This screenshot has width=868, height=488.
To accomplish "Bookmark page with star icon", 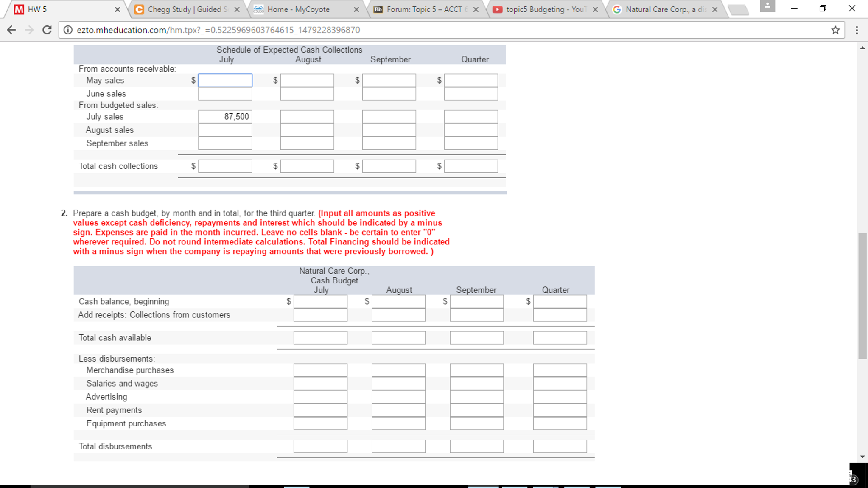I will coord(835,30).
